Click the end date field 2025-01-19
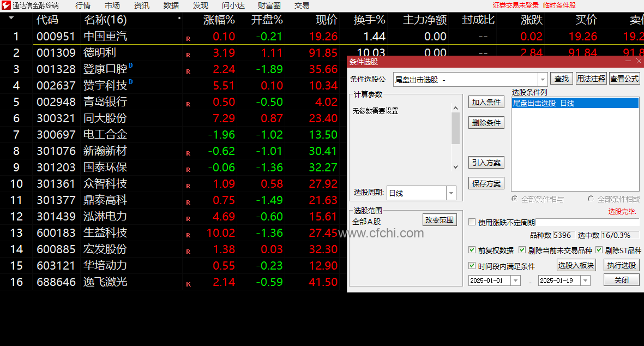The image size is (644, 346). pyautogui.click(x=559, y=281)
